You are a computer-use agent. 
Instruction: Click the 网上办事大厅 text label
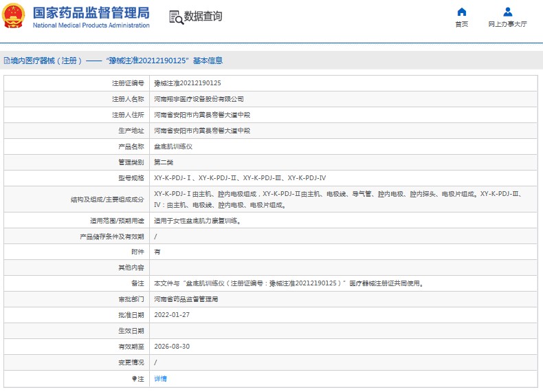(508, 24)
